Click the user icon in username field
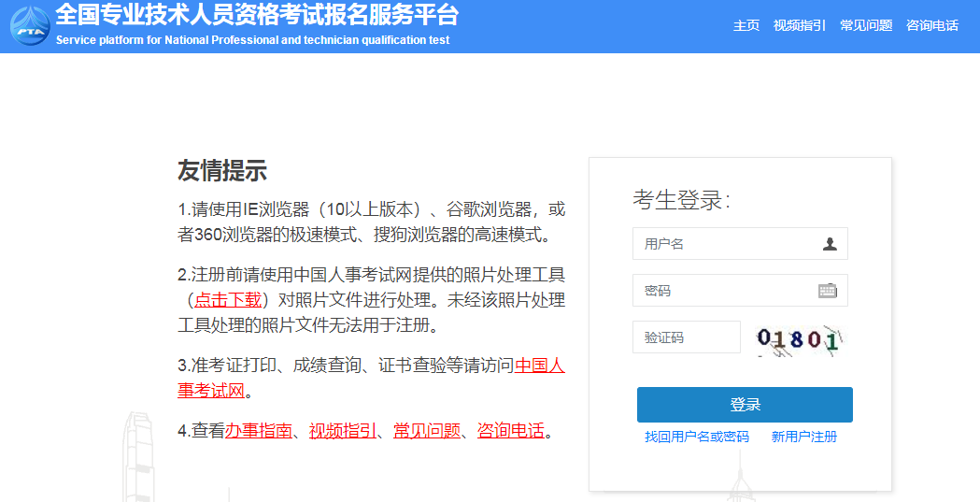This screenshot has height=502, width=980. pos(830,244)
